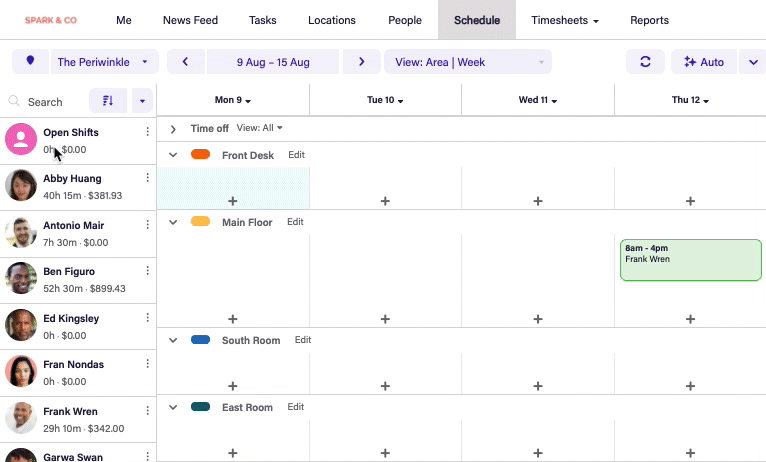Open Time off View: All dropdown
This screenshot has width=766, height=462.
point(259,128)
